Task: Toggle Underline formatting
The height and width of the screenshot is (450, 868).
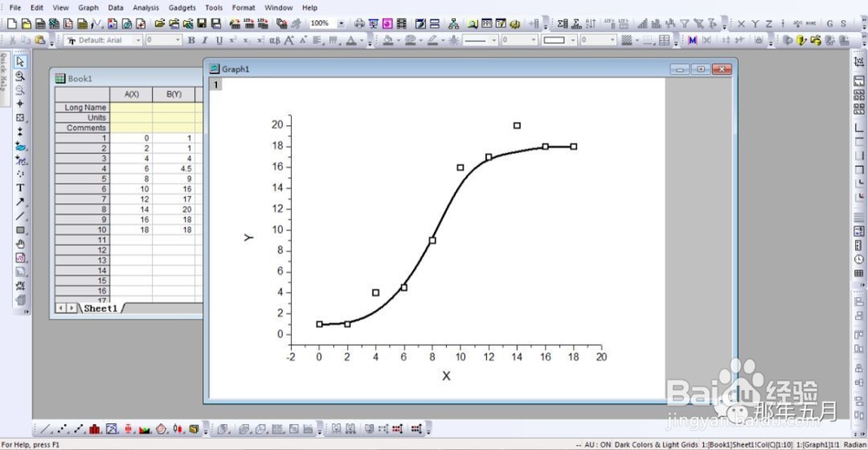Action: coord(220,41)
